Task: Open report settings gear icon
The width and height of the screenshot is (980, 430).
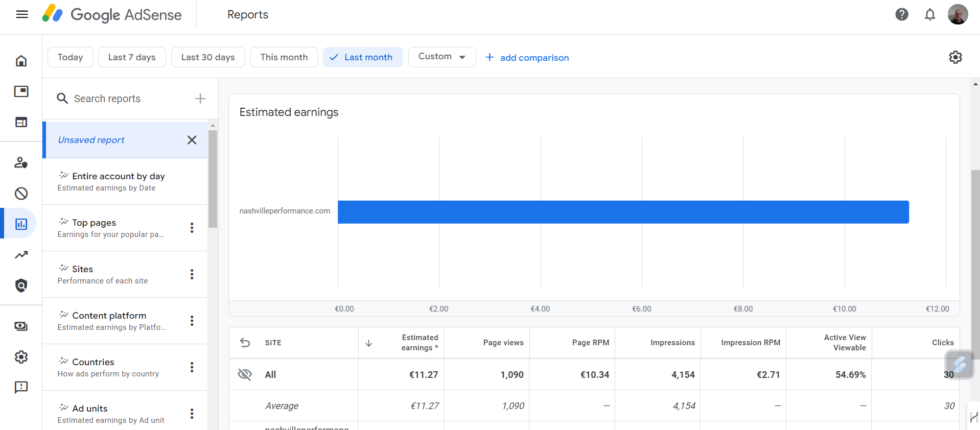Action: pyautogui.click(x=955, y=57)
